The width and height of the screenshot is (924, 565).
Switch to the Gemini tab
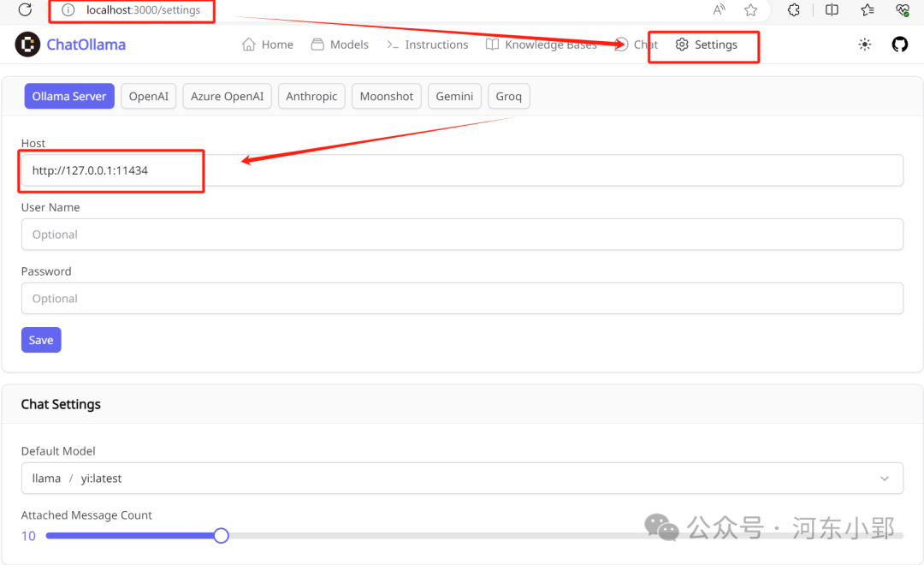[x=454, y=96]
